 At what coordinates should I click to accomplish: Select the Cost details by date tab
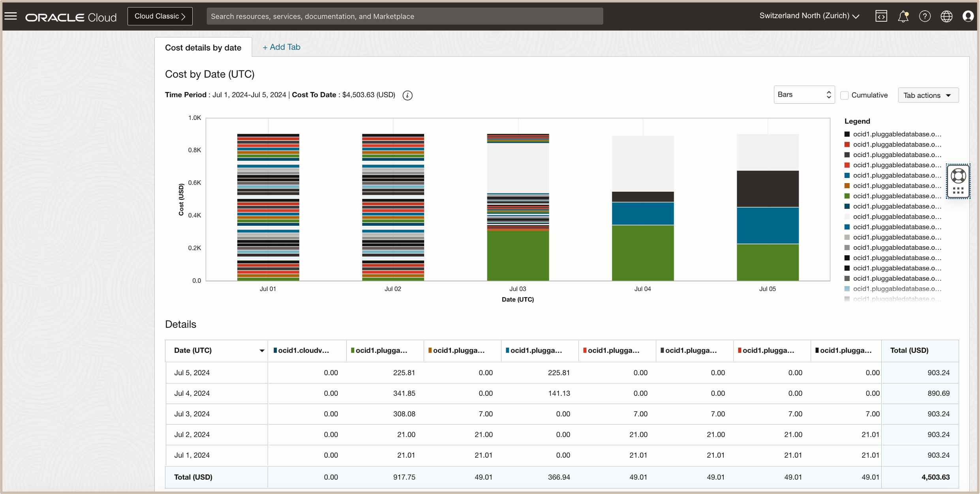pyautogui.click(x=203, y=47)
